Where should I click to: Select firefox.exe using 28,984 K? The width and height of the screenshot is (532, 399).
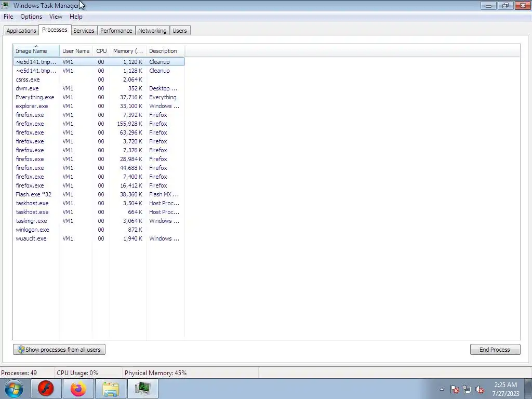pyautogui.click(x=99, y=159)
